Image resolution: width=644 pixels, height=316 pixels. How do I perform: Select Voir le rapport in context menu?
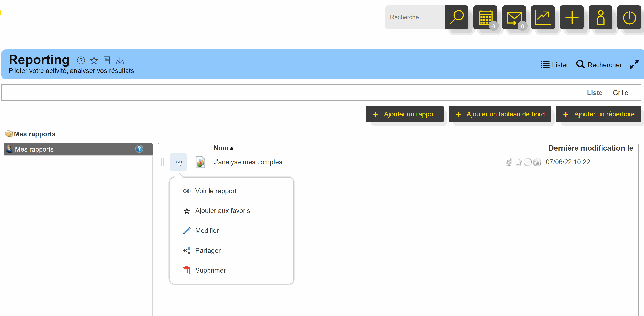click(x=215, y=191)
